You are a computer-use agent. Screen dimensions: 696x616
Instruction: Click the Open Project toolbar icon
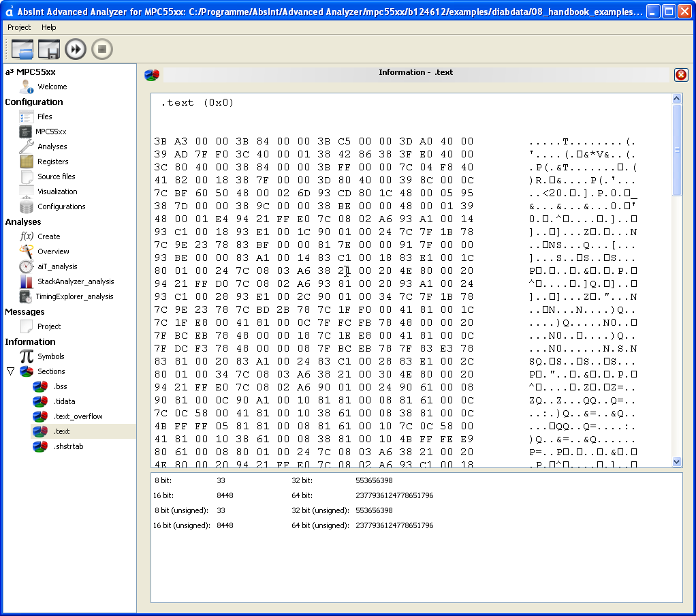pos(22,49)
